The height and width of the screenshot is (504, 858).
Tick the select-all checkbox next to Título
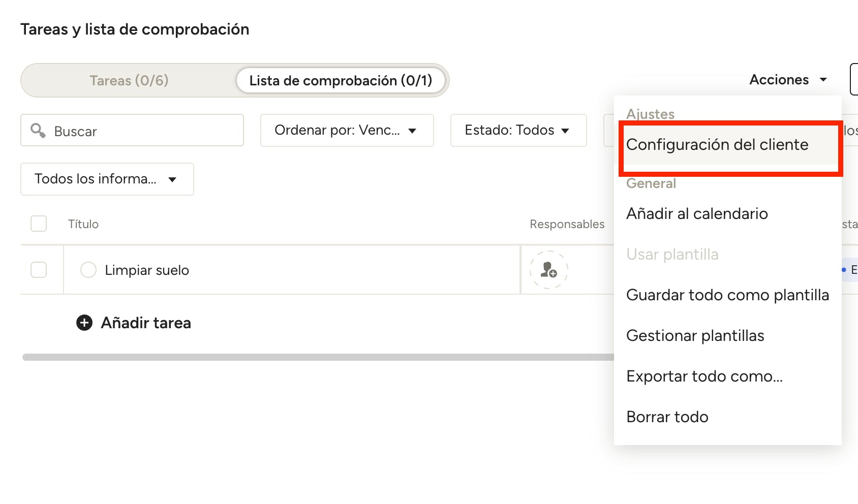(x=39, y=224)
